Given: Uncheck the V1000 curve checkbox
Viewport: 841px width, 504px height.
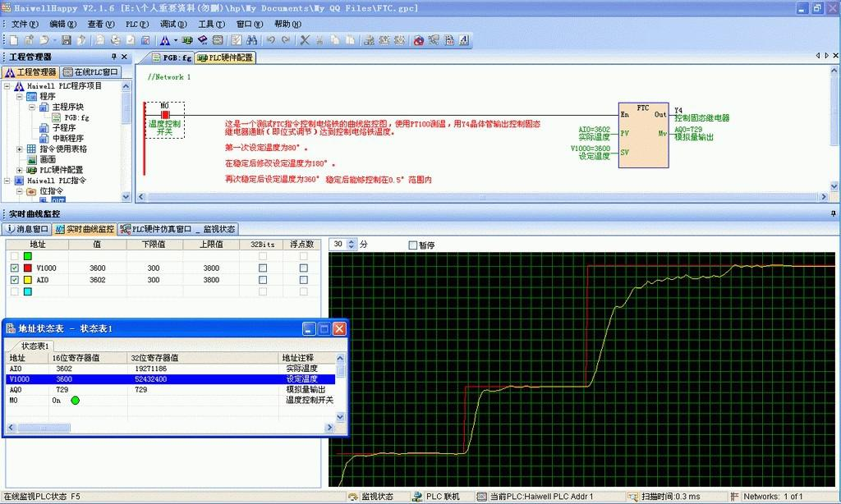Looking at the screenshot, I should click(14, 268).
